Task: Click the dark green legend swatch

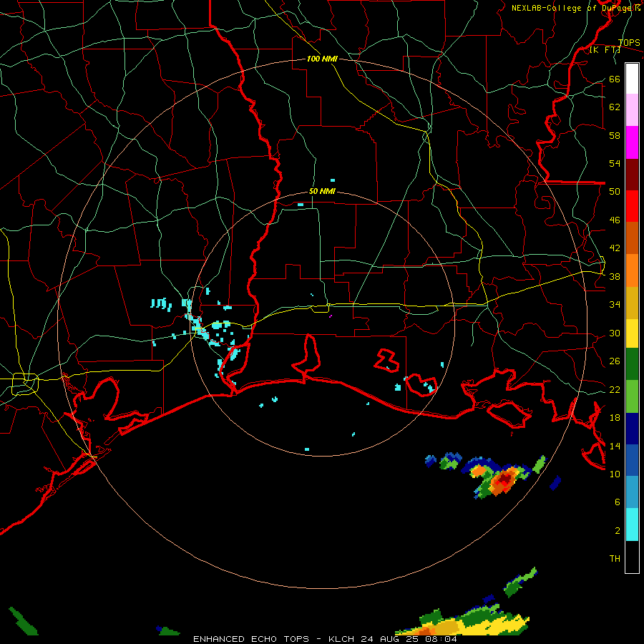Action: [x=632, y=364]
